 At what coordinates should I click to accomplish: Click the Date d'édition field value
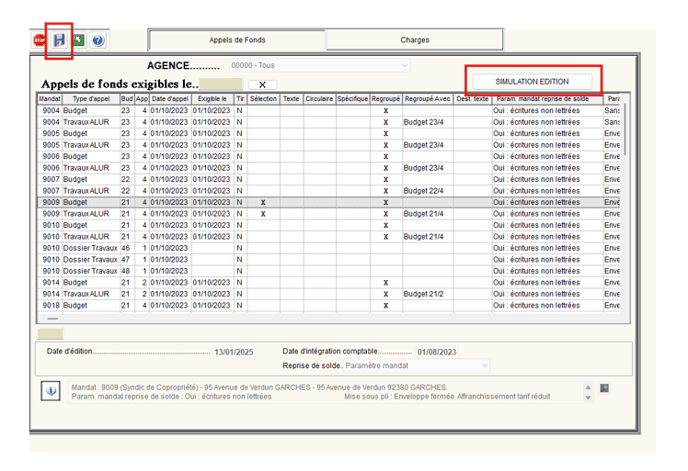(x=236, y=352)
